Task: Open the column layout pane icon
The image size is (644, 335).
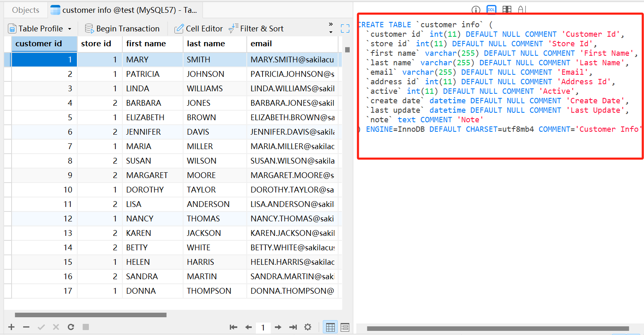Action: [x=507, y=10]
